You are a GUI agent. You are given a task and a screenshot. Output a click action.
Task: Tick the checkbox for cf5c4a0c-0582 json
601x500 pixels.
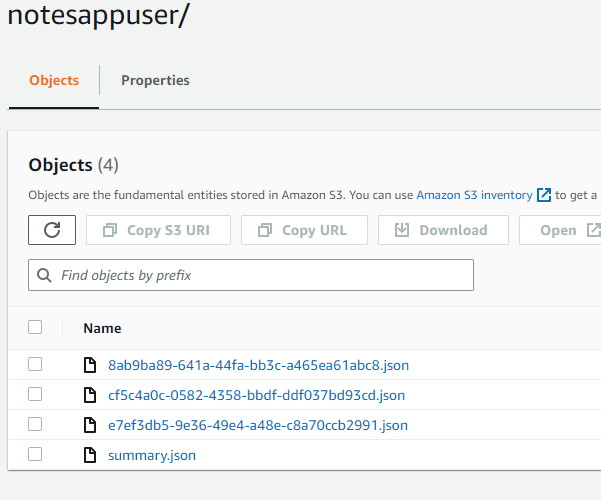coord(36,394)
